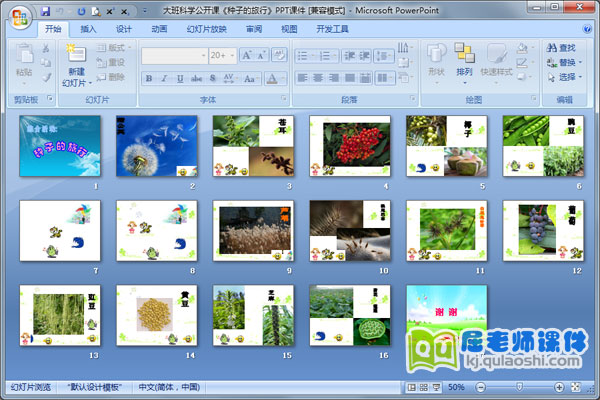
Task: Toggle Bold formatting
Action: coord(149,78)
